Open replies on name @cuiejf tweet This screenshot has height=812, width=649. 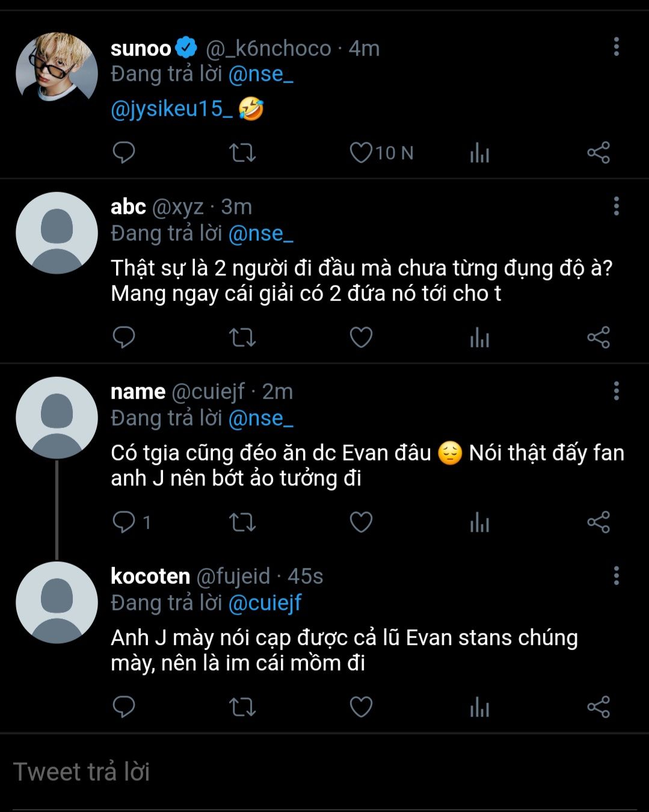tap(124, 522)
